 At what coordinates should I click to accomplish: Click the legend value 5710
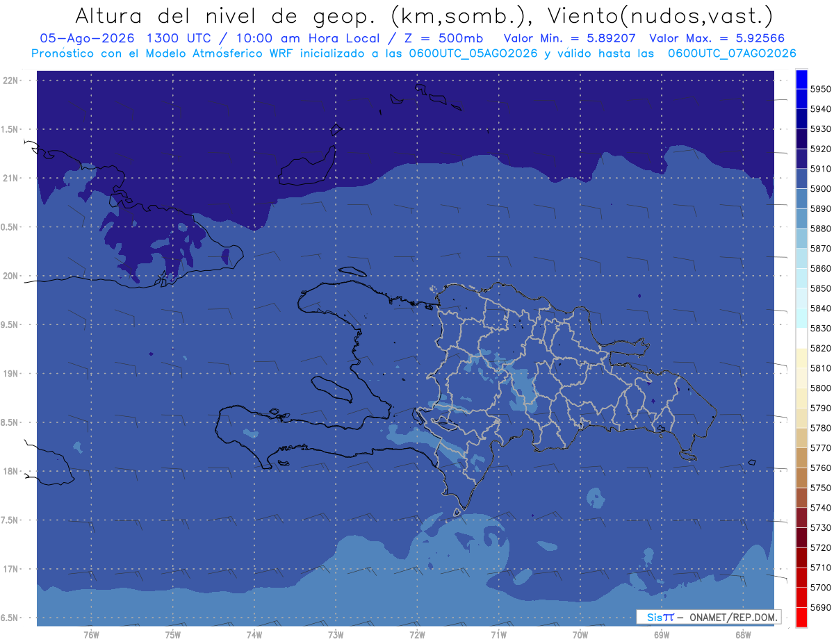(820, 568)
